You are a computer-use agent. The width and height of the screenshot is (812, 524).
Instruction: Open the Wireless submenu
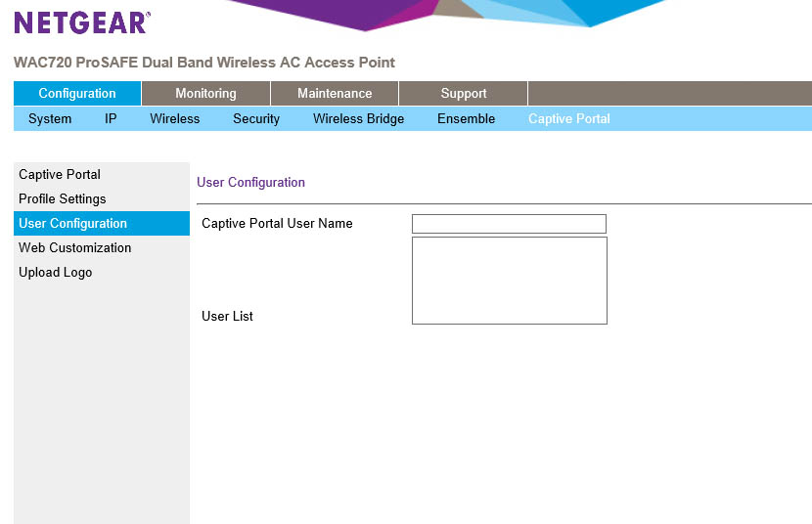[x=174, y=118]
